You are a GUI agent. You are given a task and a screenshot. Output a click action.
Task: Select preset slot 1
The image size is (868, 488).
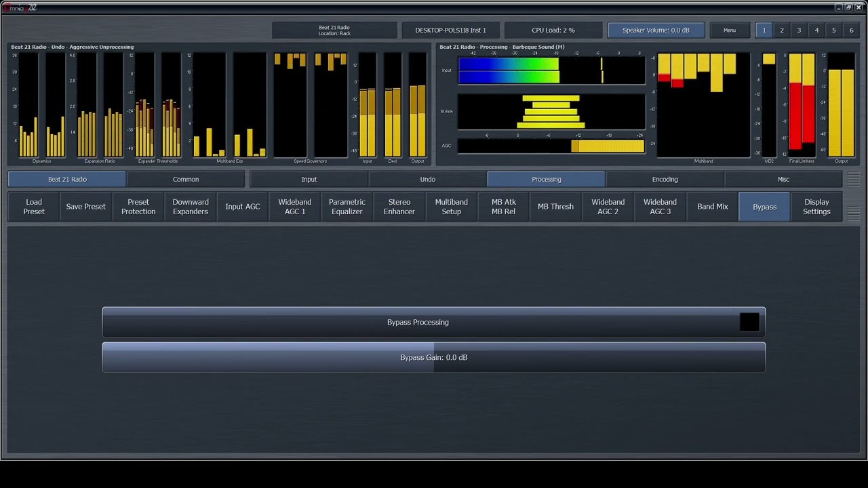pos(764,30)
